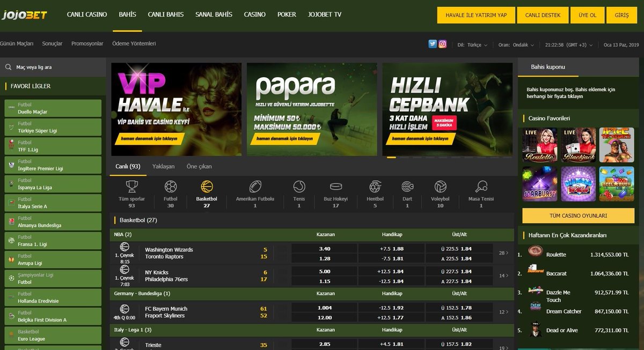Open the live Blackjack casino game
The image size is (644, 350).
[x=579, y=145]
